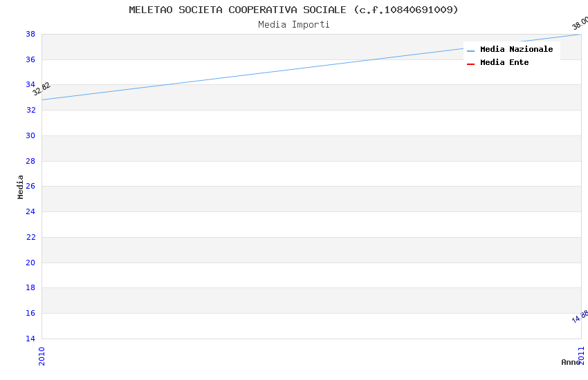Click the y-axis tick label 24

coord(30,211)
